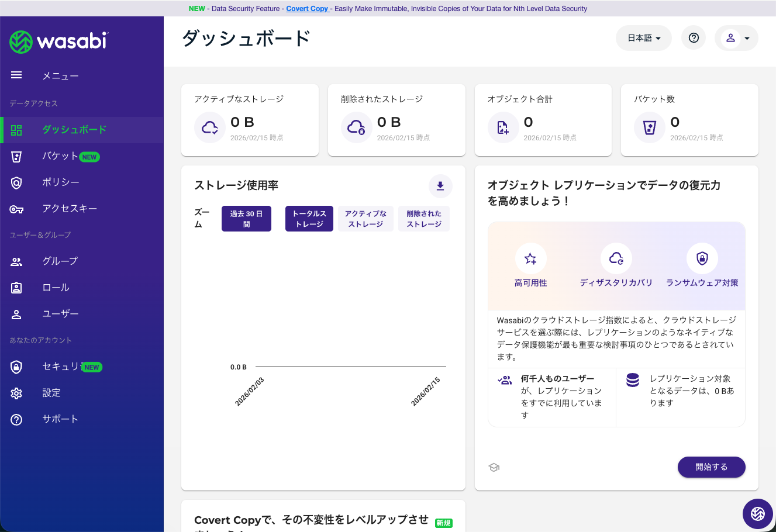Toggle the アクティブなストレージ chart filter
The image size is (776, 532).
tap(365, 219)
